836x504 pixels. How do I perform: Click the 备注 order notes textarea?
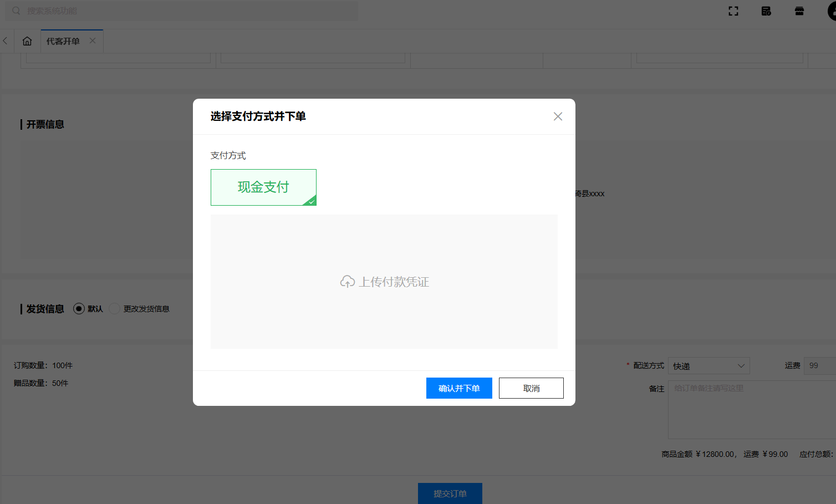tap(752, 410)
